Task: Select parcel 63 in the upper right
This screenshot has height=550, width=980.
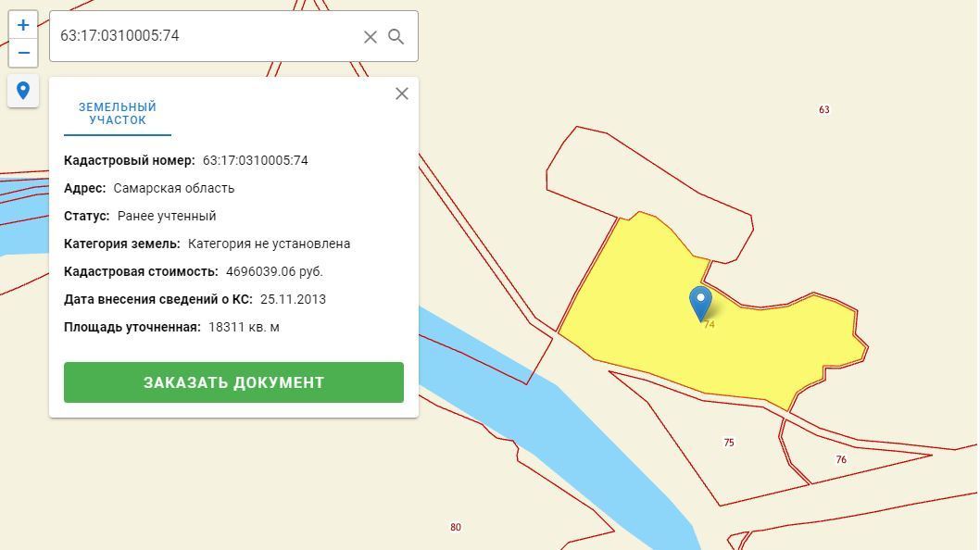Action: 824,109
